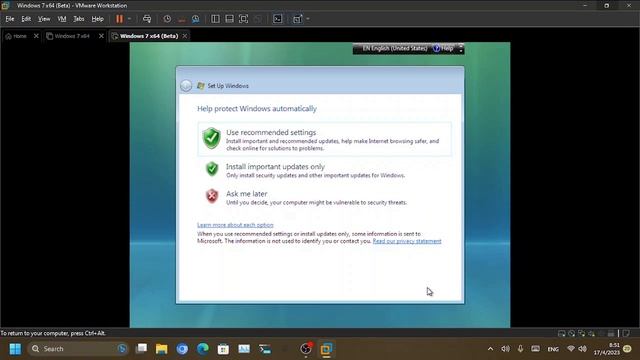Close the Home tab
The width and height of the screenshot is (640, 360).
(x=36, y=36)
